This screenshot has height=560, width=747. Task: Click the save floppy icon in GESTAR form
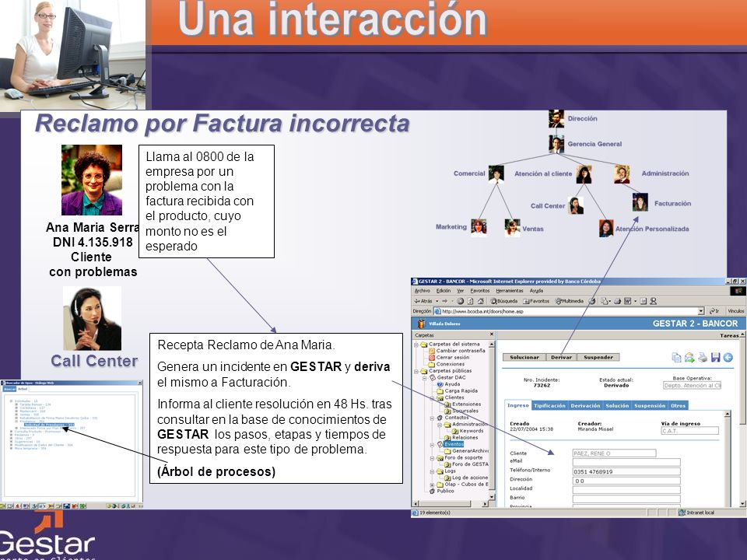point(715,357)
